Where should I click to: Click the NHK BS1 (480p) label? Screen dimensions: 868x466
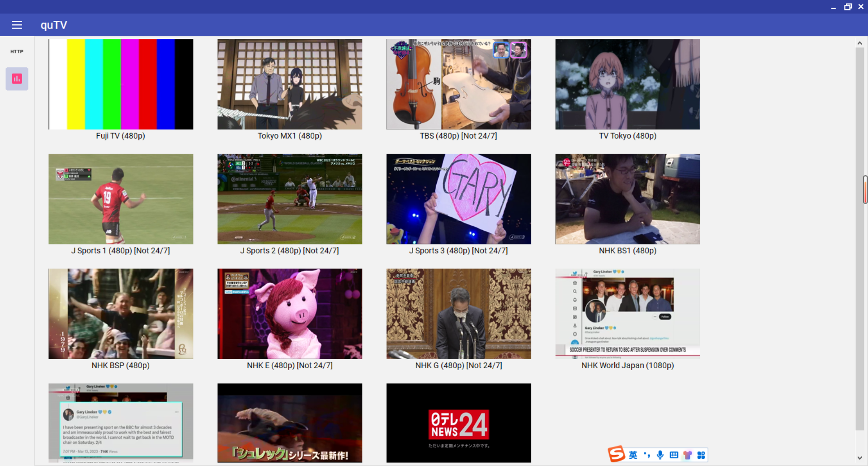coord(627,251)
